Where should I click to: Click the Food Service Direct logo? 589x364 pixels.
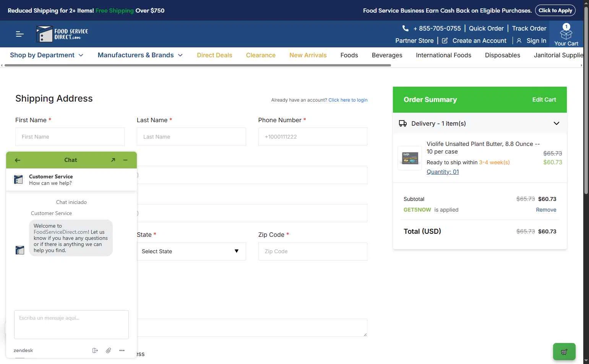pyautogui.click(x=62, y=34)
